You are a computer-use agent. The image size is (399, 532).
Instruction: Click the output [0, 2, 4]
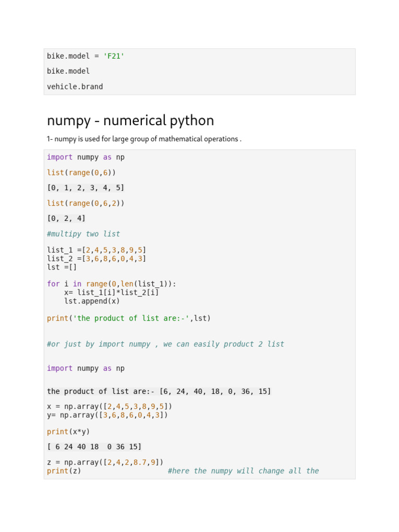point(66,218)
